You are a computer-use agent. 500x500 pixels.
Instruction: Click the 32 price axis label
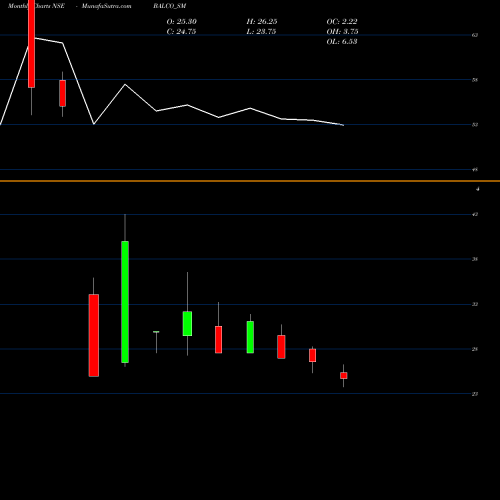(475, 304)
